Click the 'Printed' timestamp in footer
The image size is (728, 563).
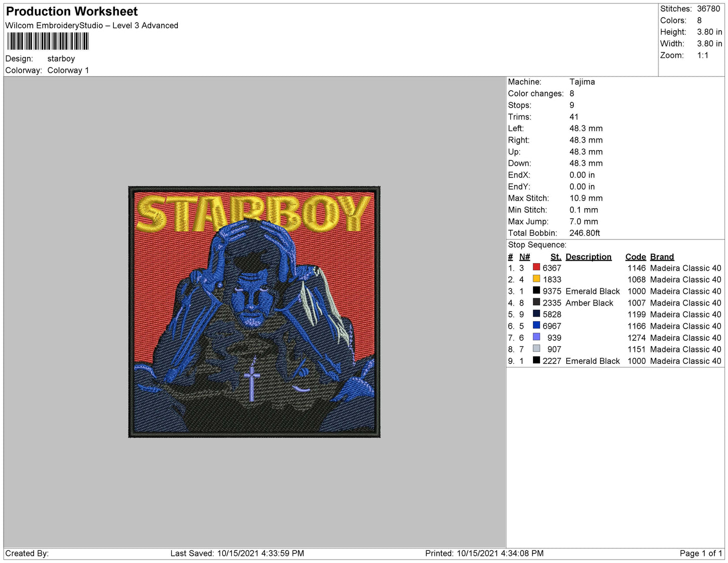tap(484, 553)
